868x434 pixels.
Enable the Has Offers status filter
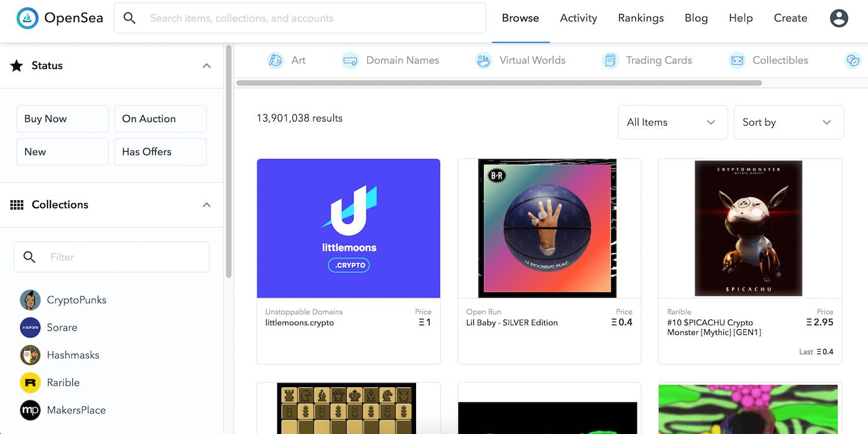click(160, 152)
